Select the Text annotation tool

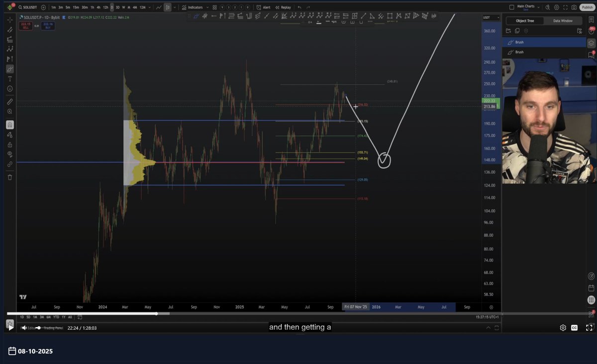[x=9, y=79]
